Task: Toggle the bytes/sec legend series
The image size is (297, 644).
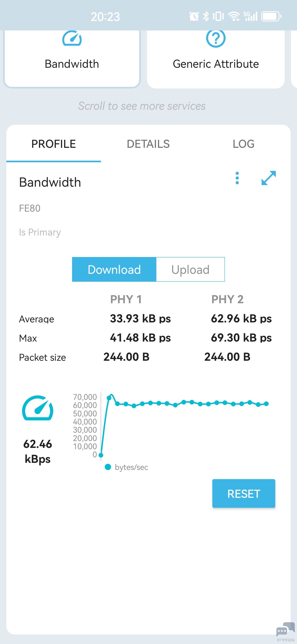Action: point(126,467)
